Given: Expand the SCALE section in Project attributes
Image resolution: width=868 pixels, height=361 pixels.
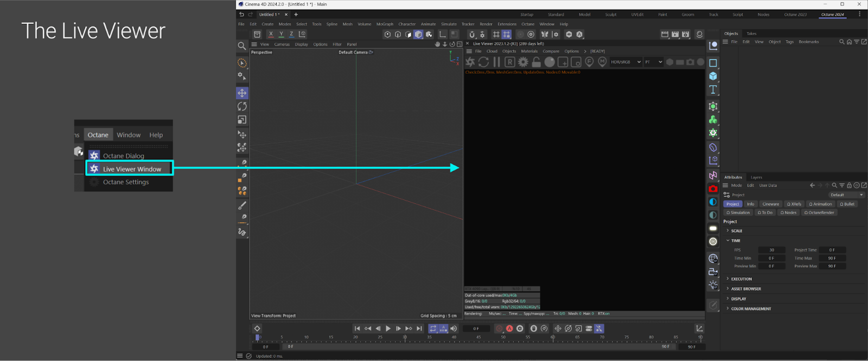Looking at the screenshot, I should tap(736, 231).
